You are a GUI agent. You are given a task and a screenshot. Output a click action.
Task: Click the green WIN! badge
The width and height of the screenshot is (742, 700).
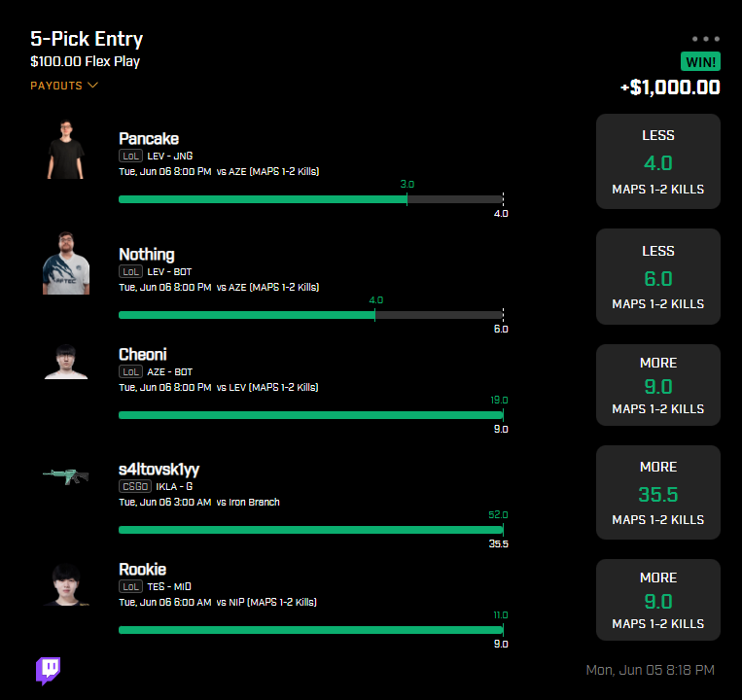click(x=700, y=62)
